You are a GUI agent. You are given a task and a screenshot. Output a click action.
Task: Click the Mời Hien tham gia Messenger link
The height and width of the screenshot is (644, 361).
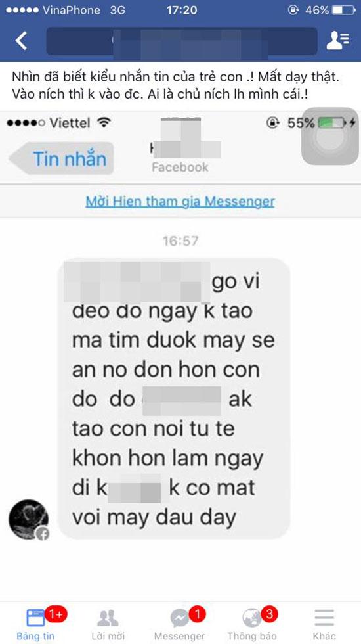point(180,202)
